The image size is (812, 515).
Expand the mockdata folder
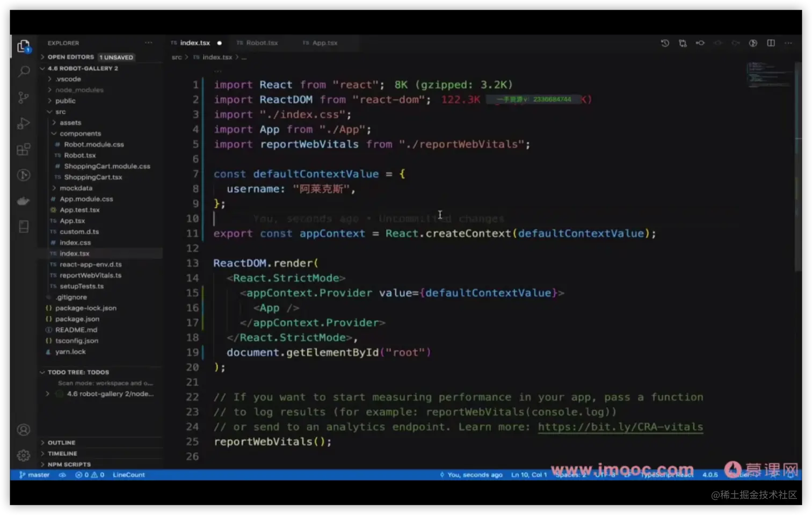[76, 188]
